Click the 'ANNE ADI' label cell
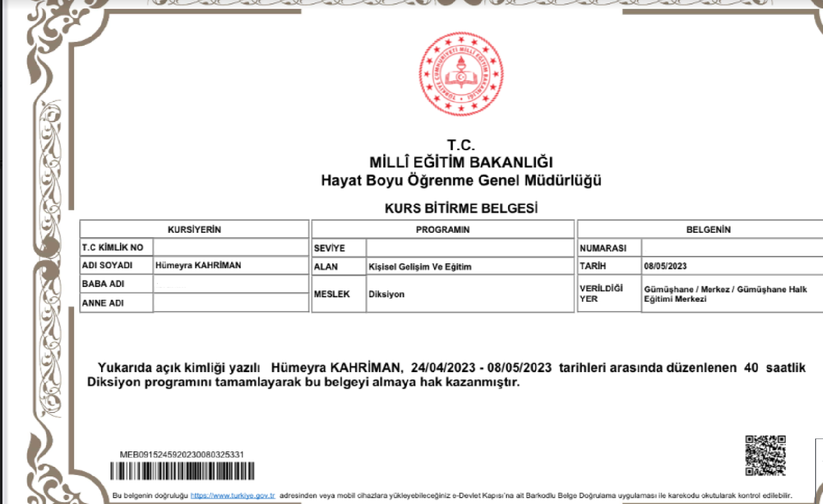 click(x=116, y=303)
